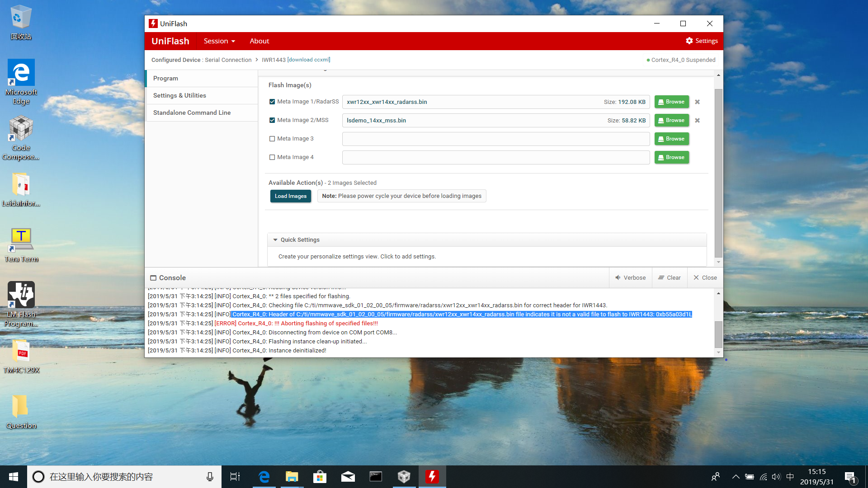
Task: Click the Load Images button
Action: tap(290, 196)
